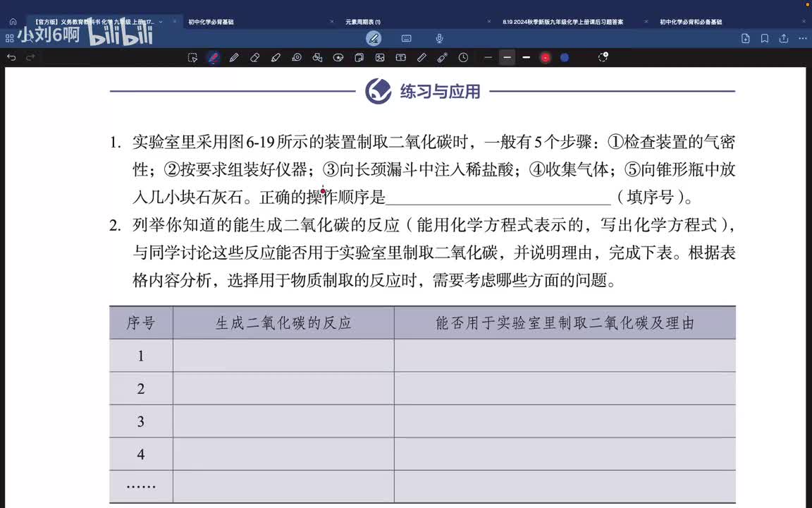The width and height of the screenshot is (812, 508).
Task: Select the fountain pen tool
Action: tap(214, 58)
